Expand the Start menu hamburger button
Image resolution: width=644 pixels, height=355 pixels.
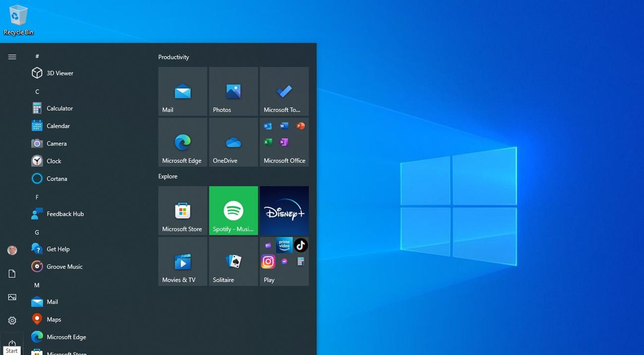[12, 57]
